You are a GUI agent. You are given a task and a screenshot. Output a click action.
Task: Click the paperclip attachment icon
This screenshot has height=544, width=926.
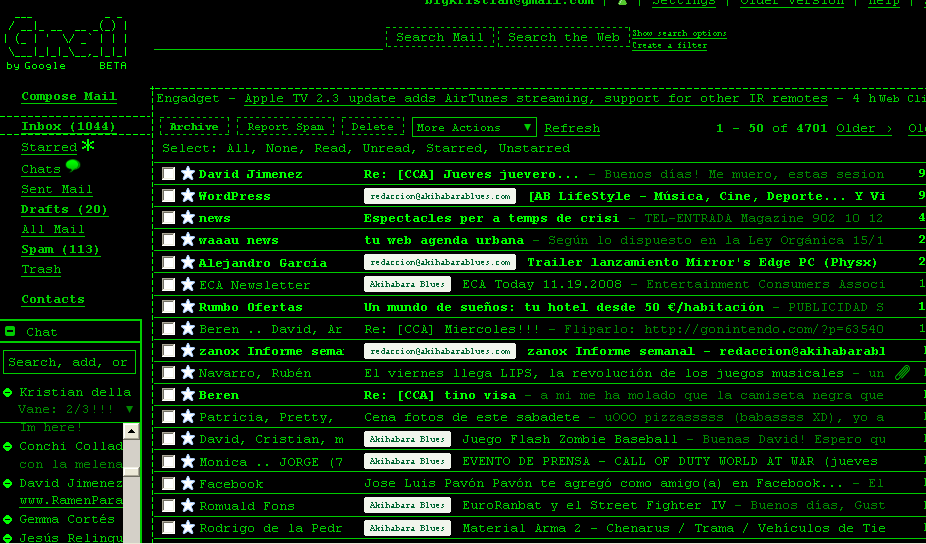[902, 373]
